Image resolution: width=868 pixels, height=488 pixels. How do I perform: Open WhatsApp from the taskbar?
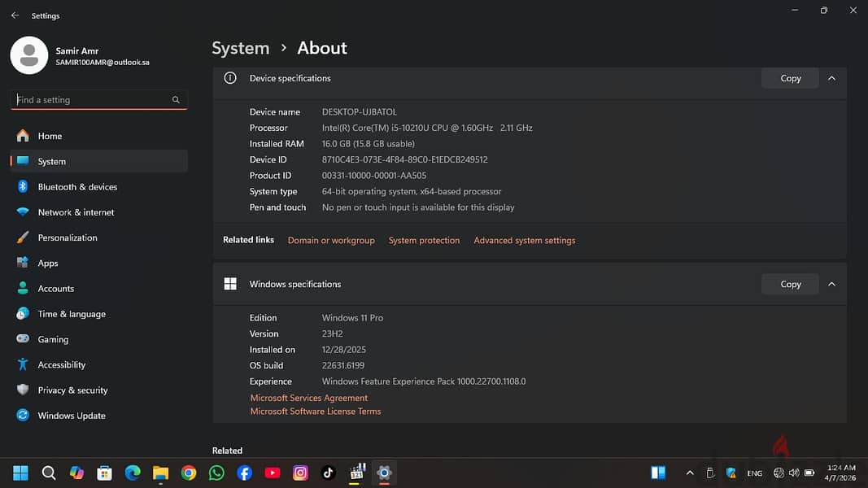(x=216, y=473)
